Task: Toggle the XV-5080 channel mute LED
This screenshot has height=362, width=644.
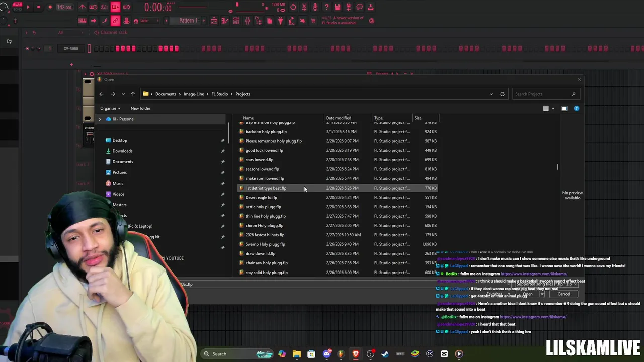Action: pos(27,49)
